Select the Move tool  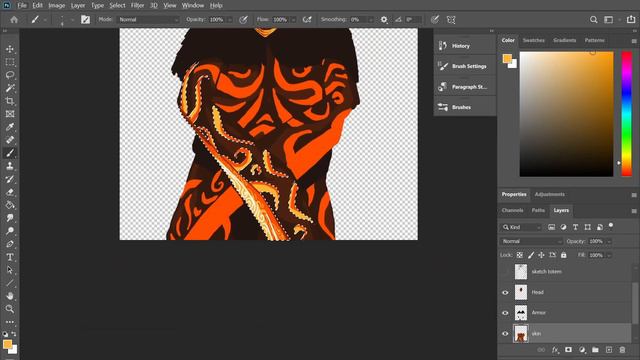[x=10, y=49]
